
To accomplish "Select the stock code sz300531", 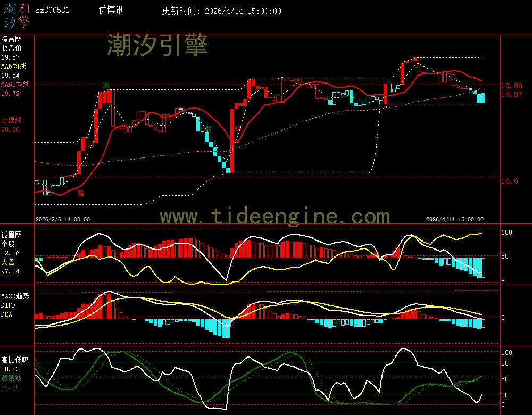I will click(52, 11).
